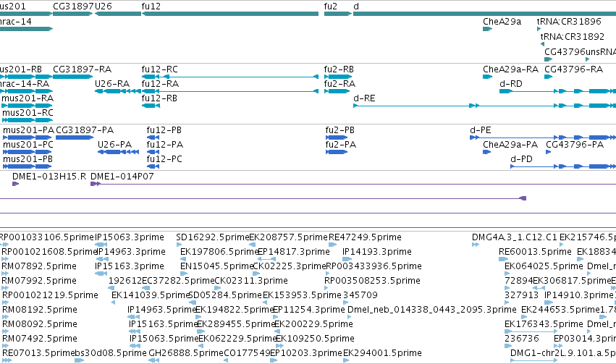Select the SD16292.5prime EST label
Screen dimensions: 616x364
pos(213,237)
